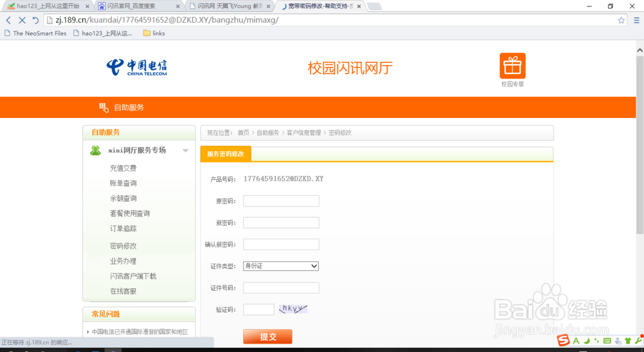The width and height of the screenshot is (644, 352).
Task: Open 订单追踪 in the sidebar
Action: (x=123, y=229)
